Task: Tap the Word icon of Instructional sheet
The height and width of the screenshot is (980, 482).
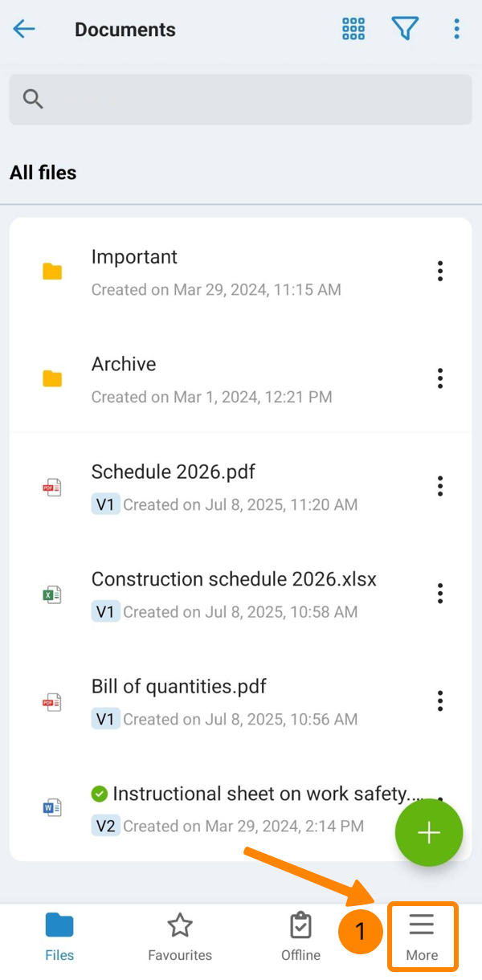Action: 52,808
